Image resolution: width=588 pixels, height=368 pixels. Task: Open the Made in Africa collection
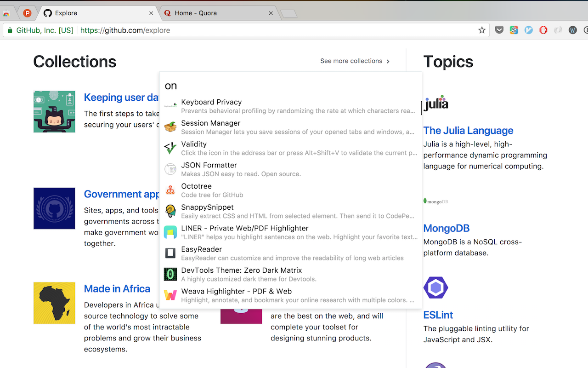117,289
